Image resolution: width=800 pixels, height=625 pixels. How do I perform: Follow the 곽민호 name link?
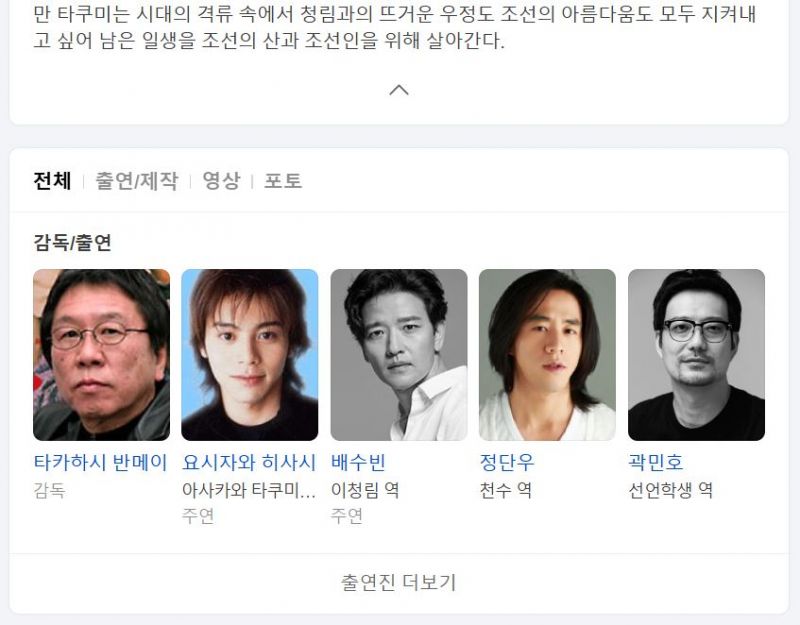click(x=656, y=462)
